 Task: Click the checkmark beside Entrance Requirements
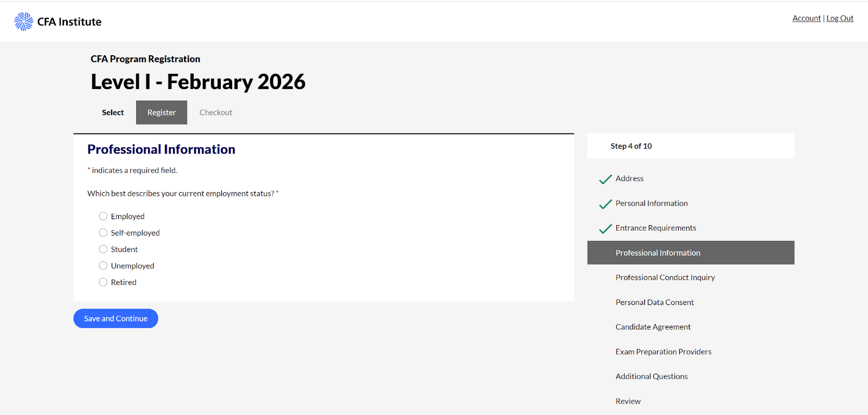pyautogui.click(x=605, y=228)
